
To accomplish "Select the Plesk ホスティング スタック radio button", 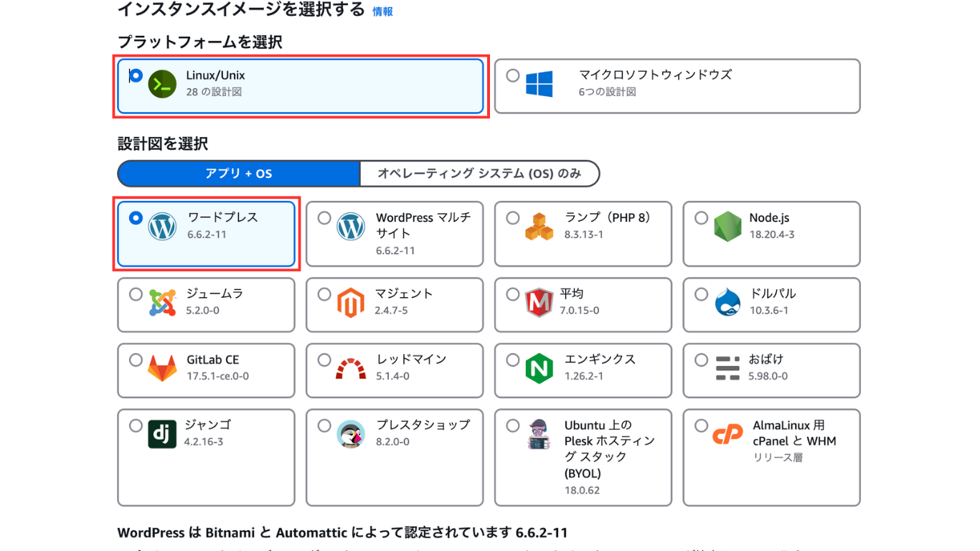I will (x=512, y=425).
